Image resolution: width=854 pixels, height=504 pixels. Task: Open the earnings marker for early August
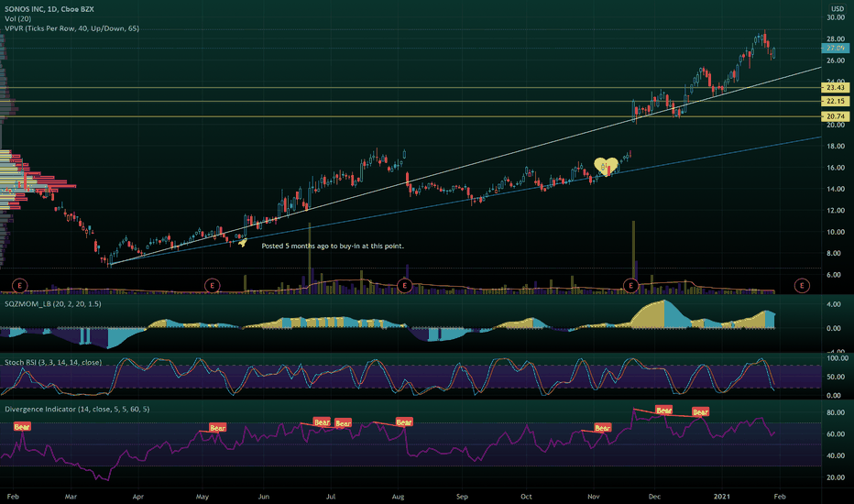point(404,285)
